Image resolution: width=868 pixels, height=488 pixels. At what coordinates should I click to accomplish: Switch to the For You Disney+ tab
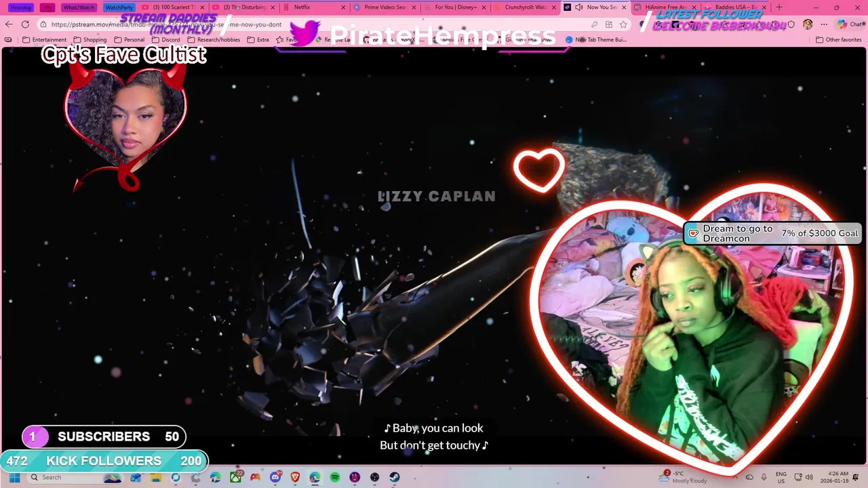pyautogui.click(x=454, y=7)
